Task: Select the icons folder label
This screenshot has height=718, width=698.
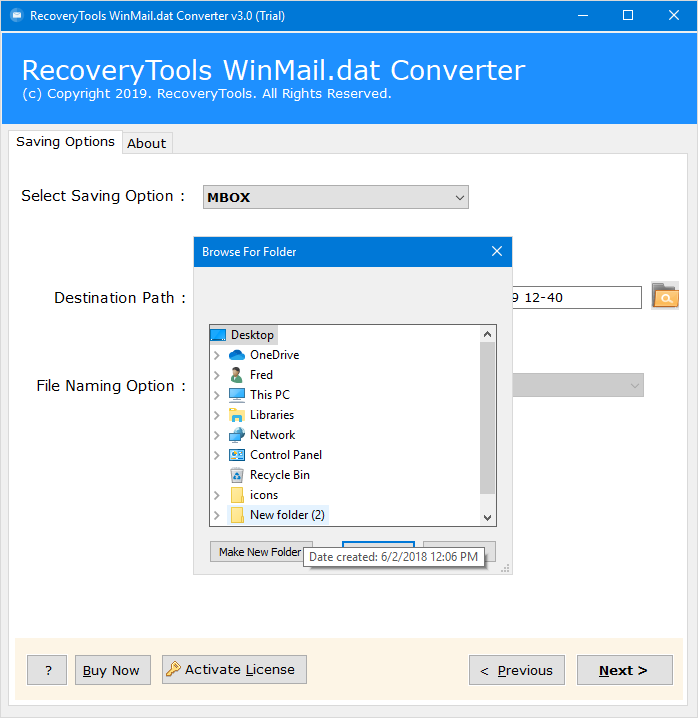Action: [264, 495]
